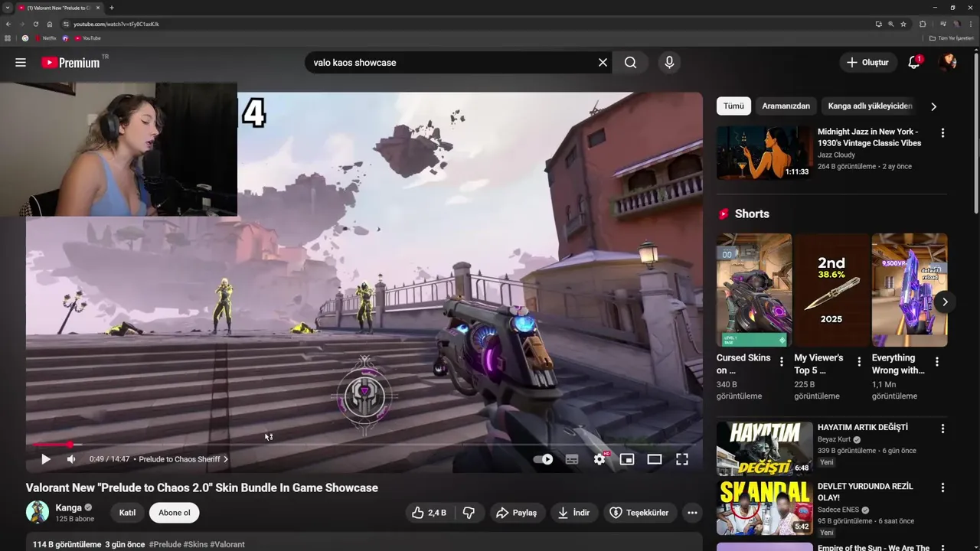Image resolution: width=980 pixels, height=551 pixels.
Task: Send thanks via Teşekkürler
Action: (x=639, y=513)
